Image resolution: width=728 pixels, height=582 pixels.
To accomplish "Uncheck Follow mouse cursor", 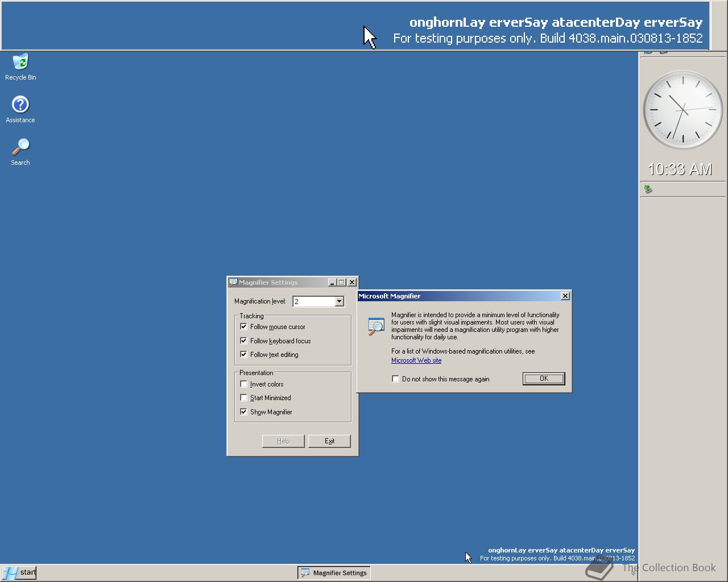I will click(x=243, y=327).
